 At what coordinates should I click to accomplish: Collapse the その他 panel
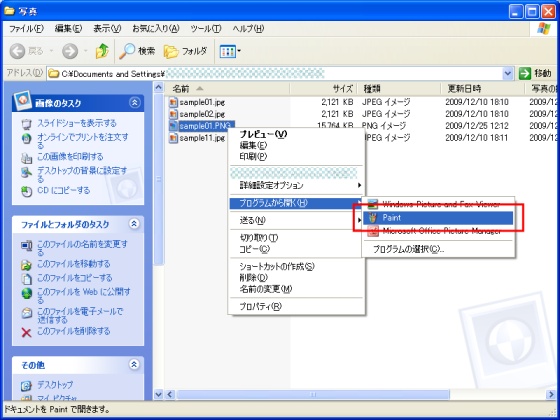(134, 365)
